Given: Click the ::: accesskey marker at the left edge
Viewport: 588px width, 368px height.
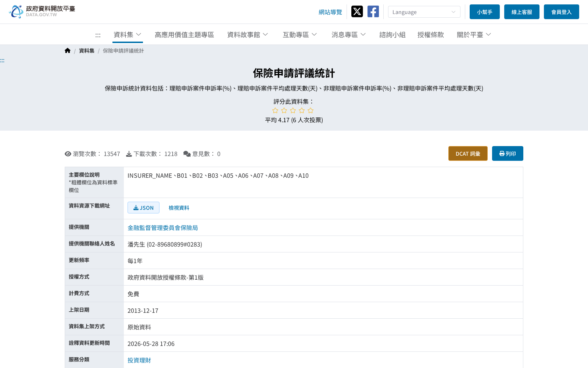Looking at the screenshot, I should coord(2,61).
